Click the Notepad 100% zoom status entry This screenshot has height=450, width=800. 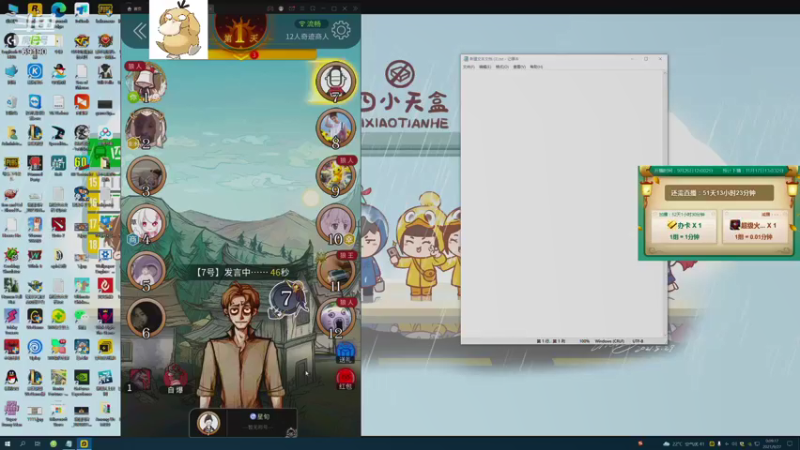click(584, 341)
